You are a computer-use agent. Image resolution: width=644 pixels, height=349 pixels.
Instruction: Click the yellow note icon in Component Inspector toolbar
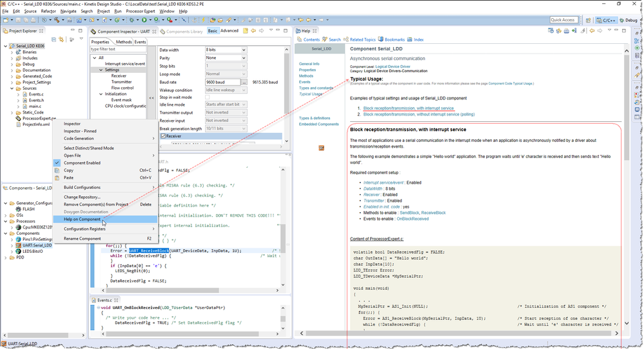246,31
